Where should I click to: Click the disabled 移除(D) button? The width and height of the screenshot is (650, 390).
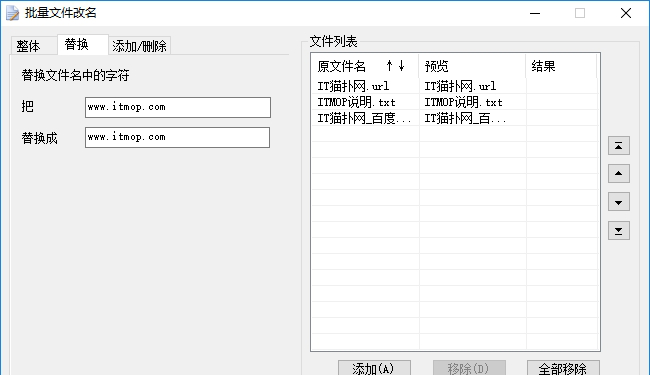(x=469, y=368)
